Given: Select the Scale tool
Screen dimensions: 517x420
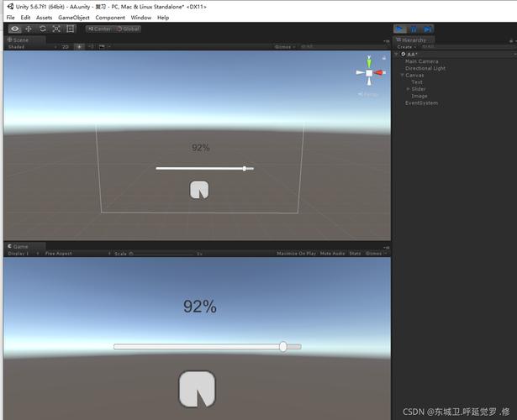Looking at the screenshot, I should click(56, 29).
